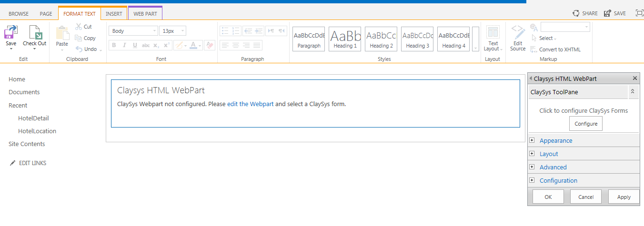The image size is (644, 226).
Task: Open the Undo history dropdown arrow
Action: [x=101, y=49]
